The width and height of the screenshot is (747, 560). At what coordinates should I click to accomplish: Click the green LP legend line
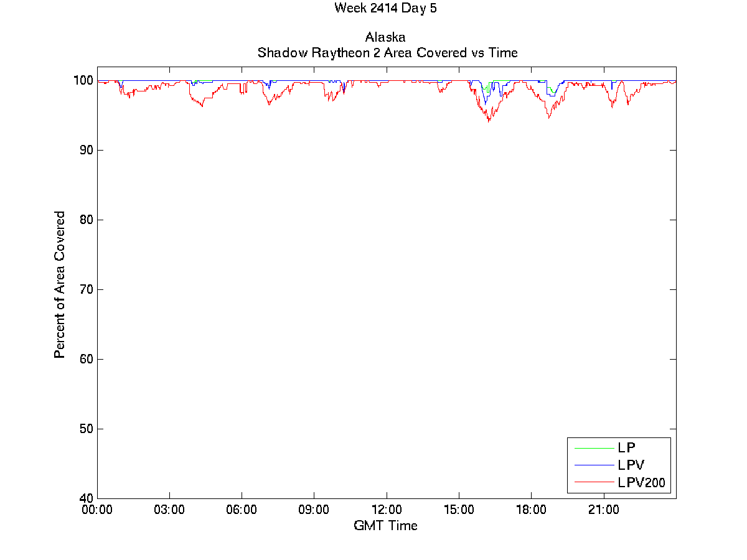pos(593,447)
